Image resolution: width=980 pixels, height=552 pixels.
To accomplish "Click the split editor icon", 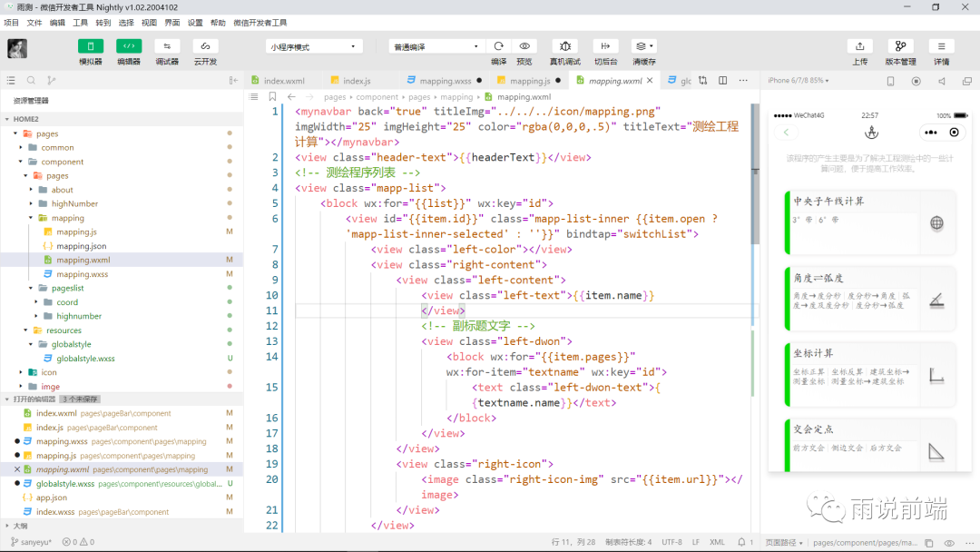I will tap(722, 81).
